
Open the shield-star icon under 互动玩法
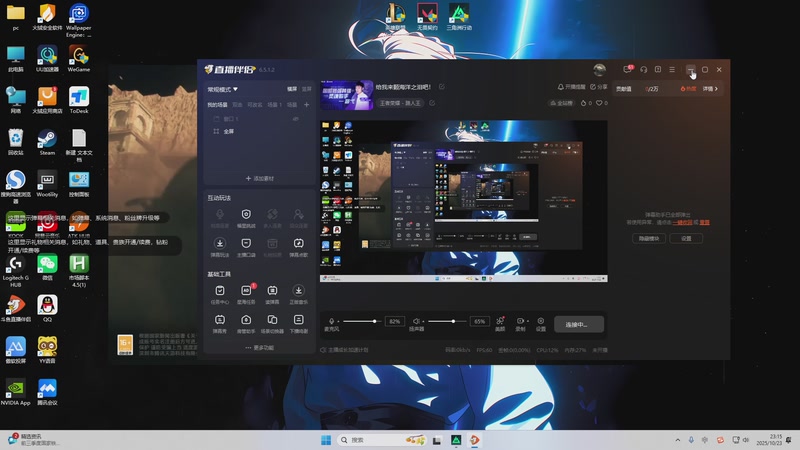click(246, 214)
